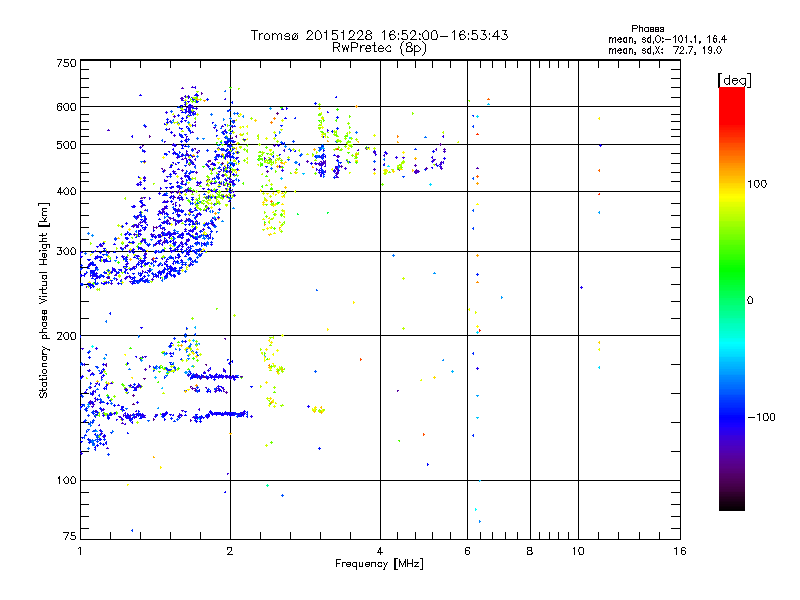Click the 'Frequency [MHz]' axis label

[x=379, y=564]
